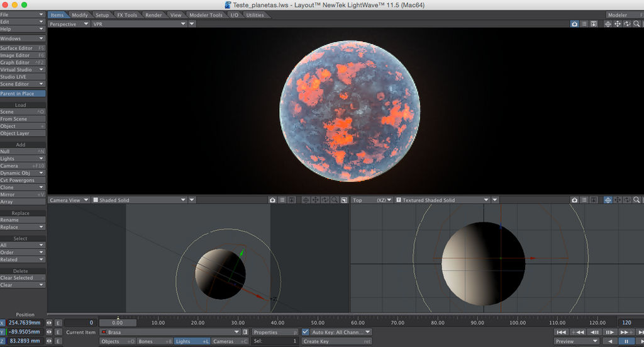Toggle the Z channel lock button
The width and height of the screenshot is (644, 347).
pos(3,341)
